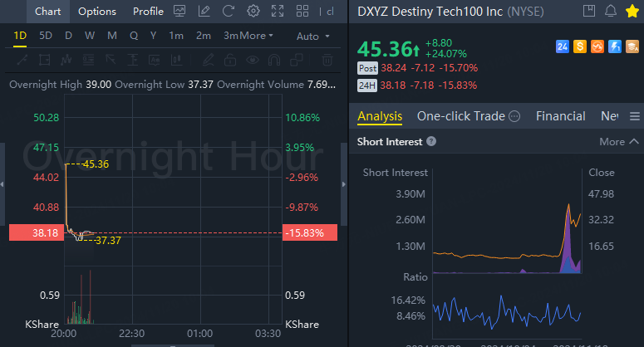Click the drawing style pen icon
644x347 pixels.
(x=209, y=61)
